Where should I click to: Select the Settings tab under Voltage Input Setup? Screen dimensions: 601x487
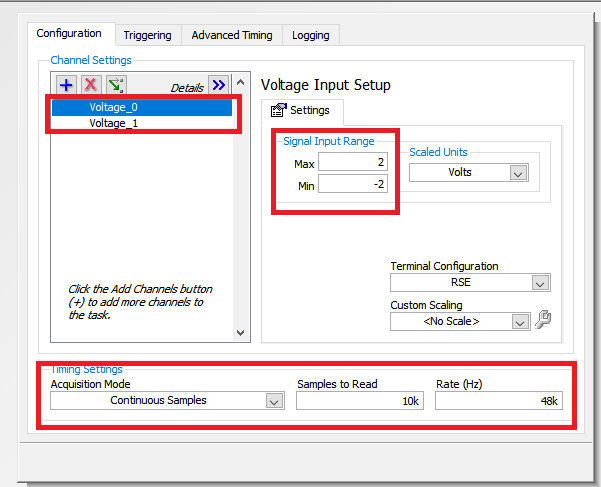point(302,111)
